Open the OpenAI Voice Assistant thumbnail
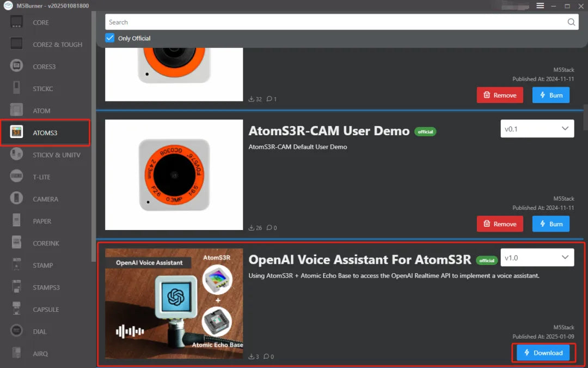The height and width of the screenshot is (368, 588). coord(174,304)
